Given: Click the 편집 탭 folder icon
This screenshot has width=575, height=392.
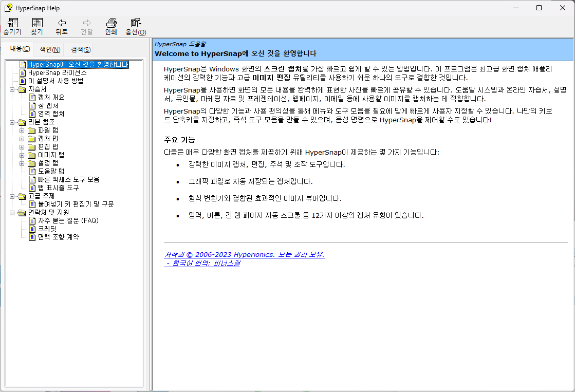Looking at the screenshot, I should (x=32, y=147).
